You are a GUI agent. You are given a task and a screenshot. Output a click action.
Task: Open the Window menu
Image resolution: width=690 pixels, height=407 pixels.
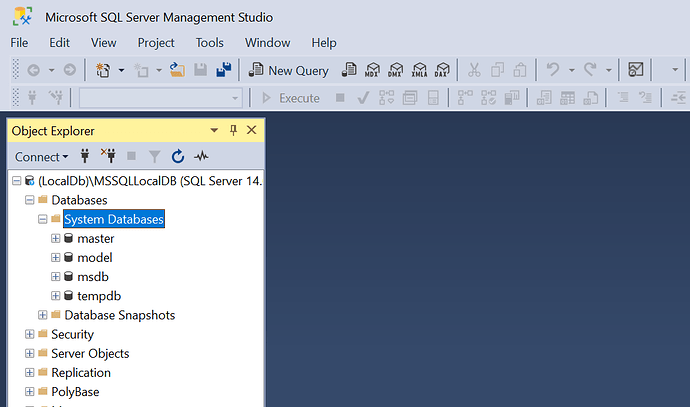click(x=268, y=43)
